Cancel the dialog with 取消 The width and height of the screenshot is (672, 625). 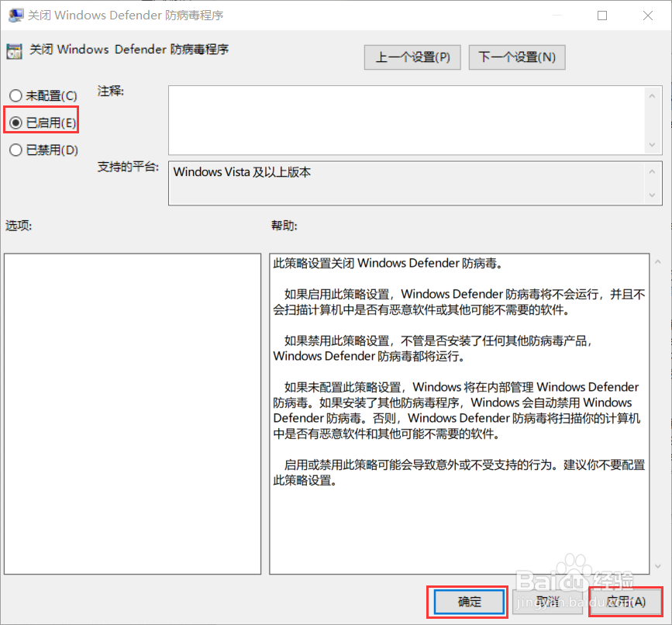[x=547, y=602]
